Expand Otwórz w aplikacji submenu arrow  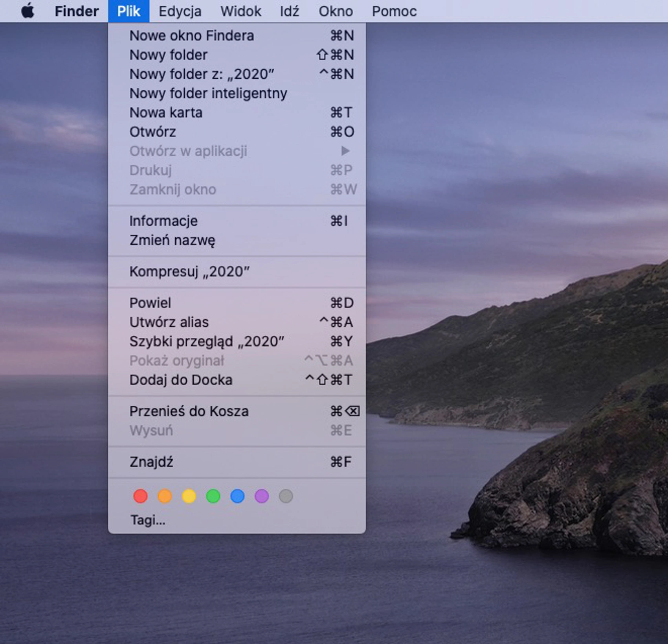click(345, 151)
